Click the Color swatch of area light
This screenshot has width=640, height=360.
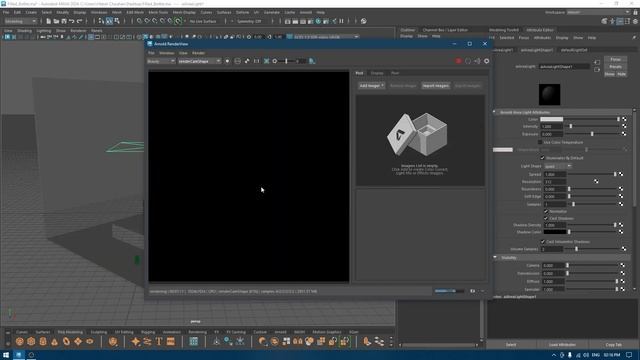pyautogui.click(x=551, y=119)
